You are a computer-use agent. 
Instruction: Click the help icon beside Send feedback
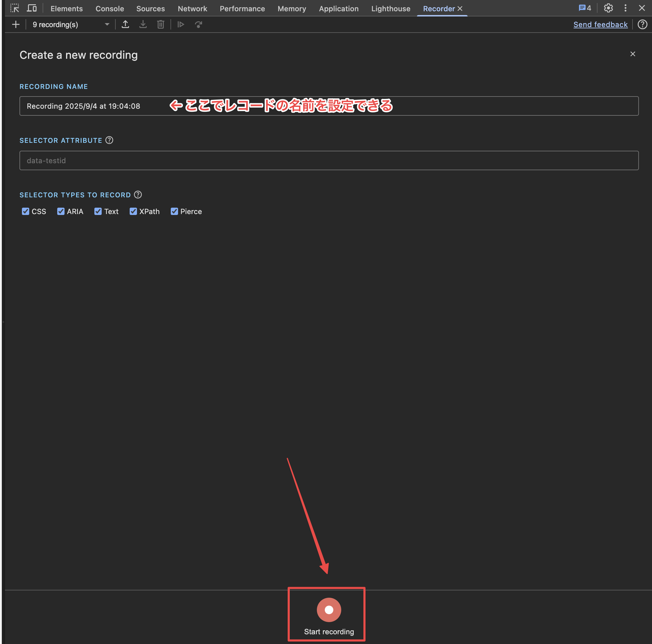pos(642,24)
